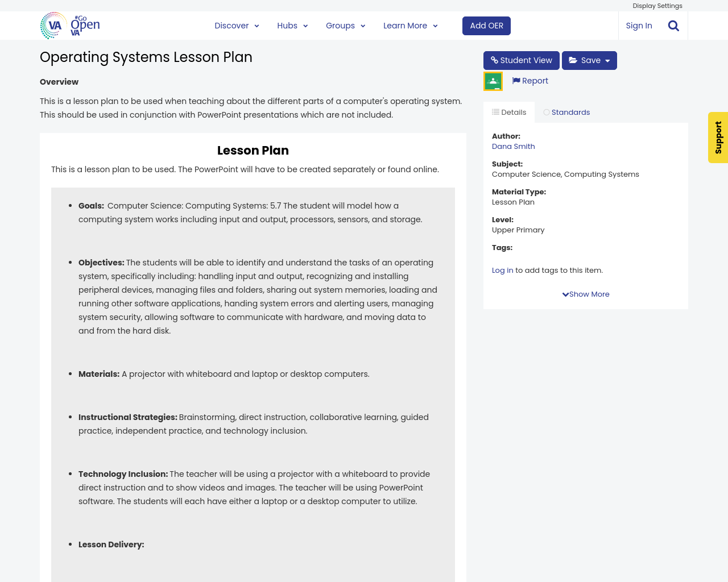Show more details with Show More
Screen dimensions: 728x582
tap(585, 294)
